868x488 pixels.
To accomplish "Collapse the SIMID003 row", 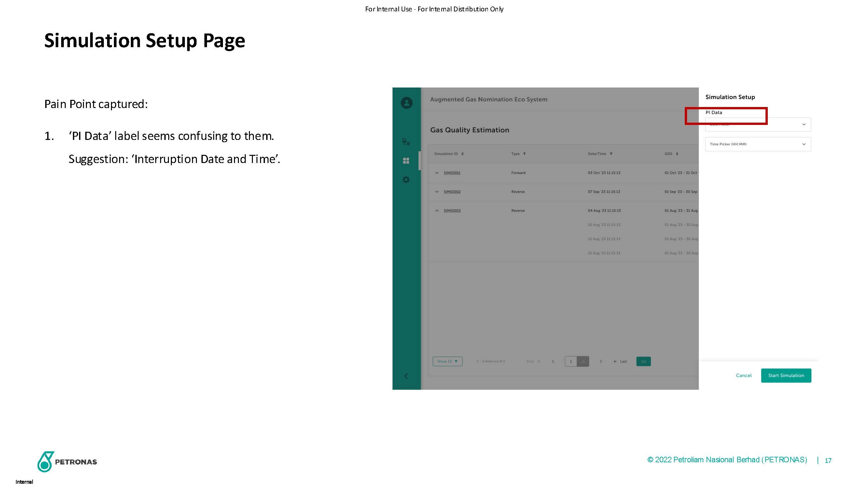I will tap(437, 210).
